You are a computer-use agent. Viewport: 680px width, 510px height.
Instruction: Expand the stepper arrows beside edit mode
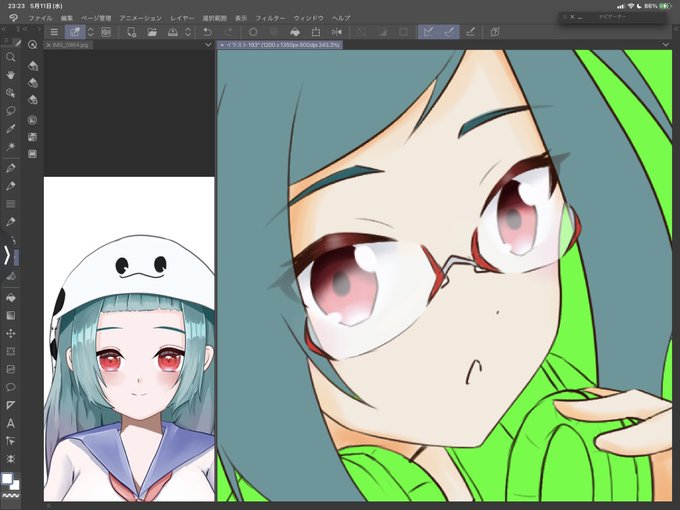tap(91, 32)
